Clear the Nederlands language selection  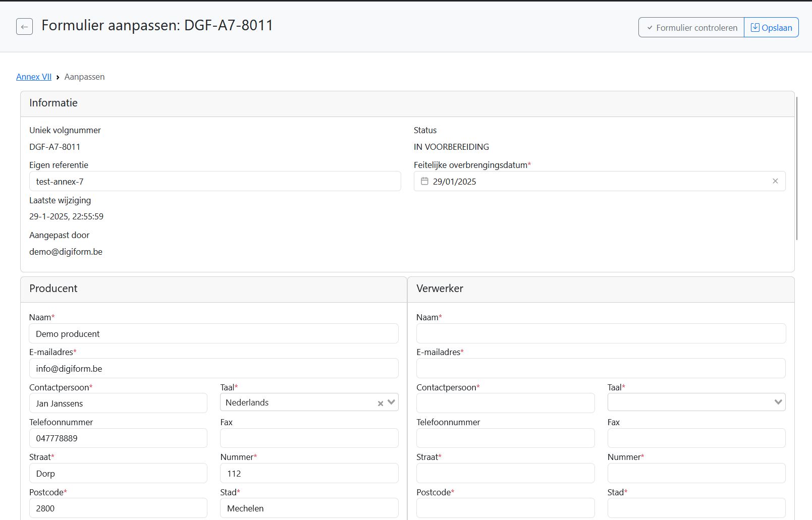point(381,403)
